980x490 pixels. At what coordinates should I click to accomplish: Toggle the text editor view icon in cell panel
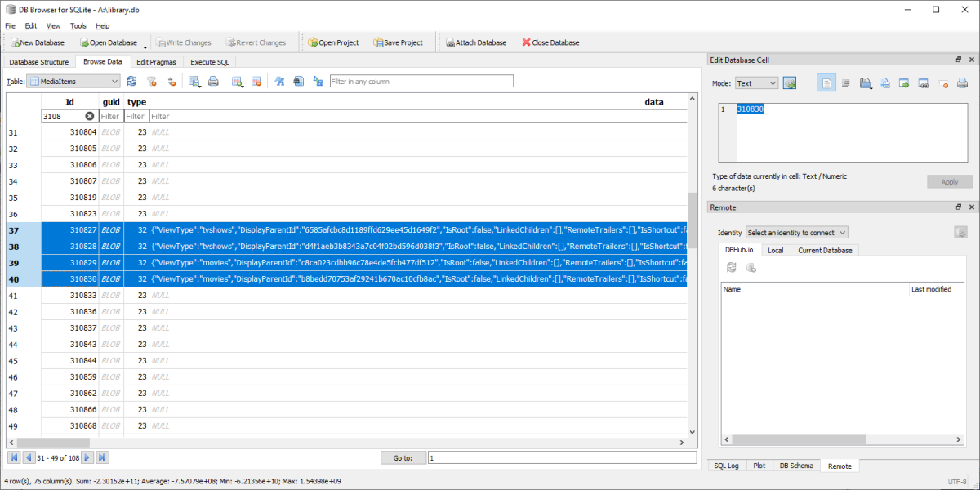click(826, 83)
